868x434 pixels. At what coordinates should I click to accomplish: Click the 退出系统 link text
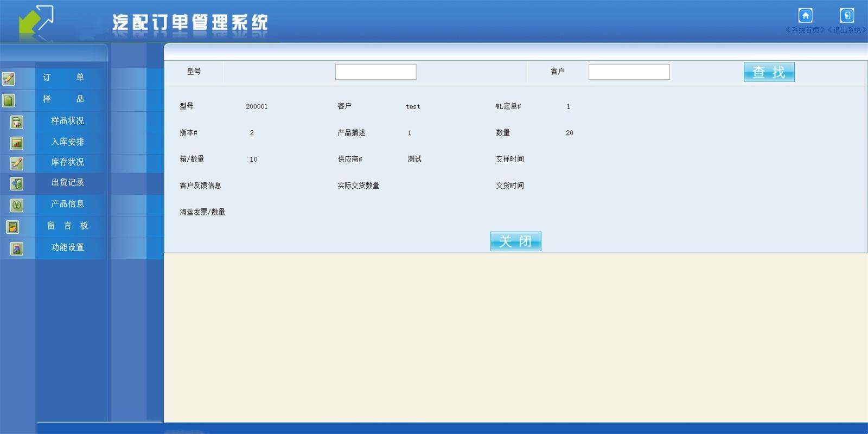pyautogui.click(x=847, y=30)
